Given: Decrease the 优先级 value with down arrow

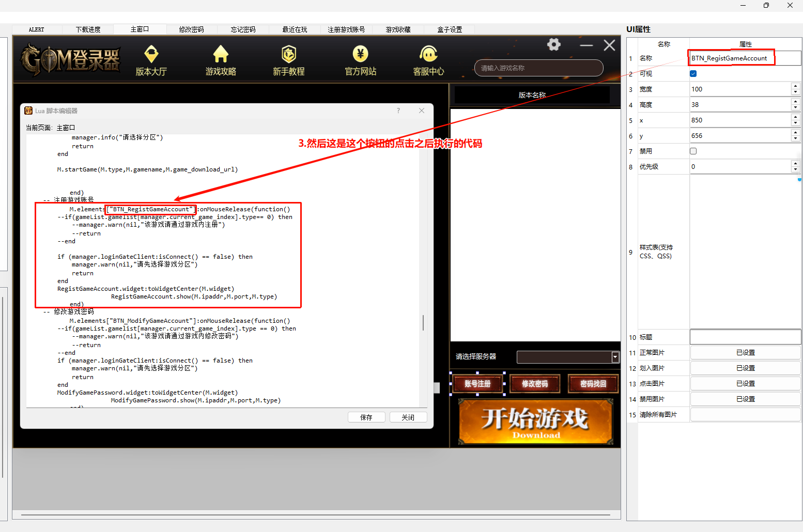Looking at the screenshot, I should (x=795, y=169).
